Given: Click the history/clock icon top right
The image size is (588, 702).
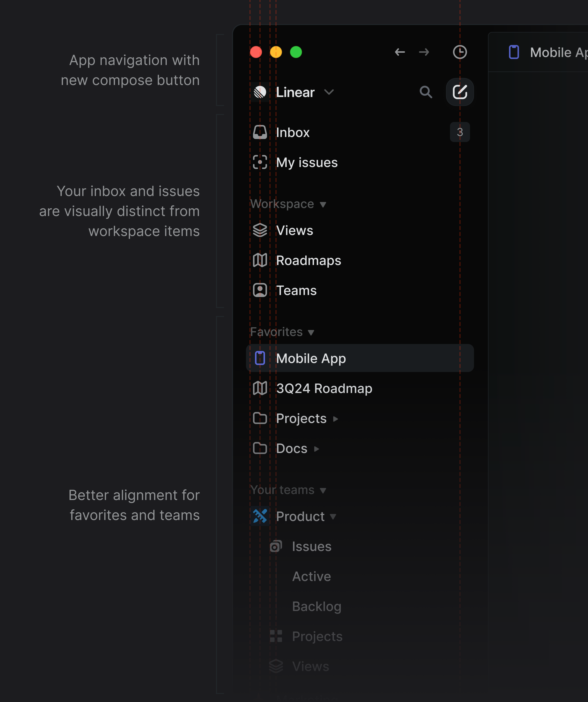Looking at the screenshot, I should [460, 52].
